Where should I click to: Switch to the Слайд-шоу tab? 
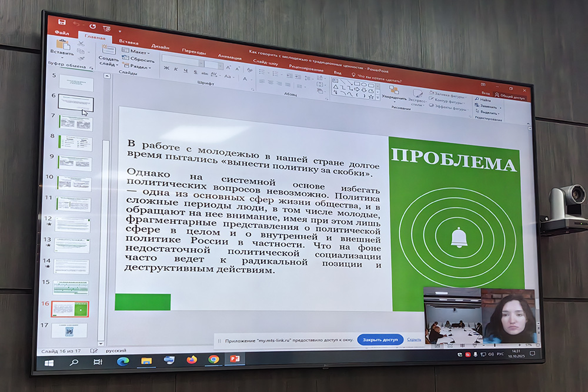(266, 62)
